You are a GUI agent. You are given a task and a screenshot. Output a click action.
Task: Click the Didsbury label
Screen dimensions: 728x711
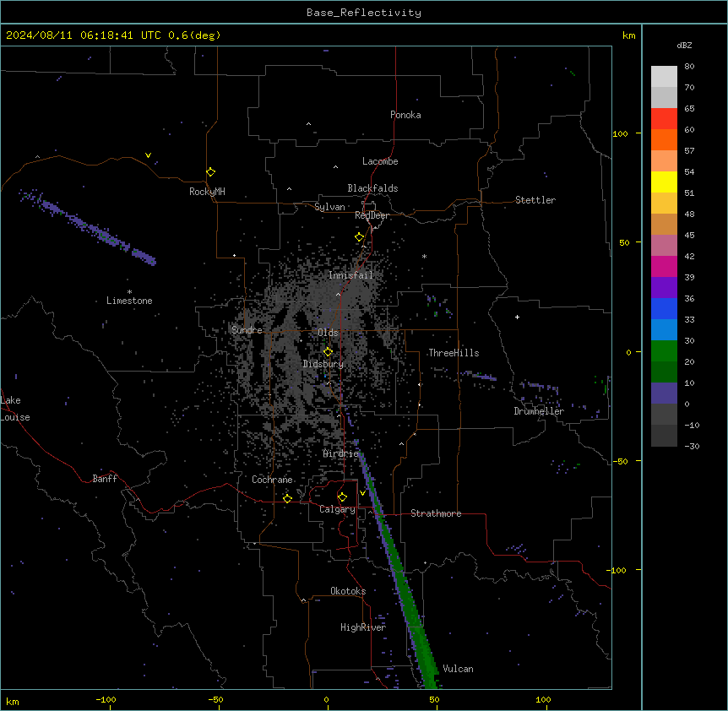tap(323, 364)
